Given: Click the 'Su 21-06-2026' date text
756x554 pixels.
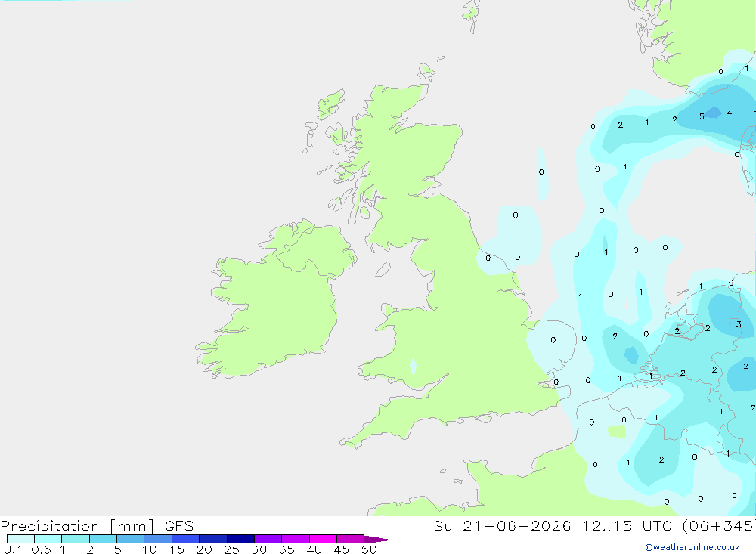Looking at the screenshot, I should tap(502, 526).
